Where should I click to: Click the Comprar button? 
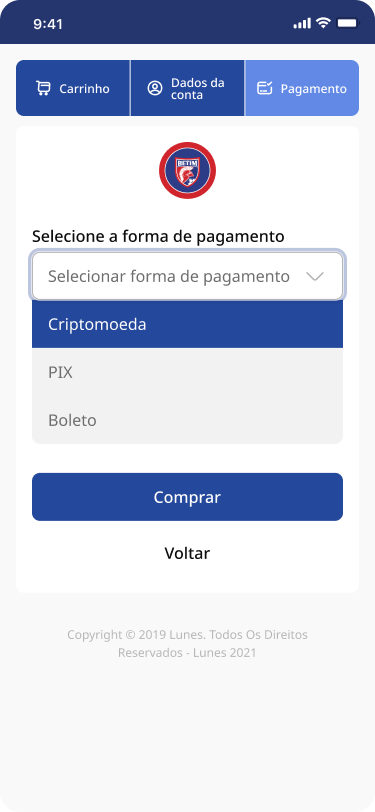(188, 497)
